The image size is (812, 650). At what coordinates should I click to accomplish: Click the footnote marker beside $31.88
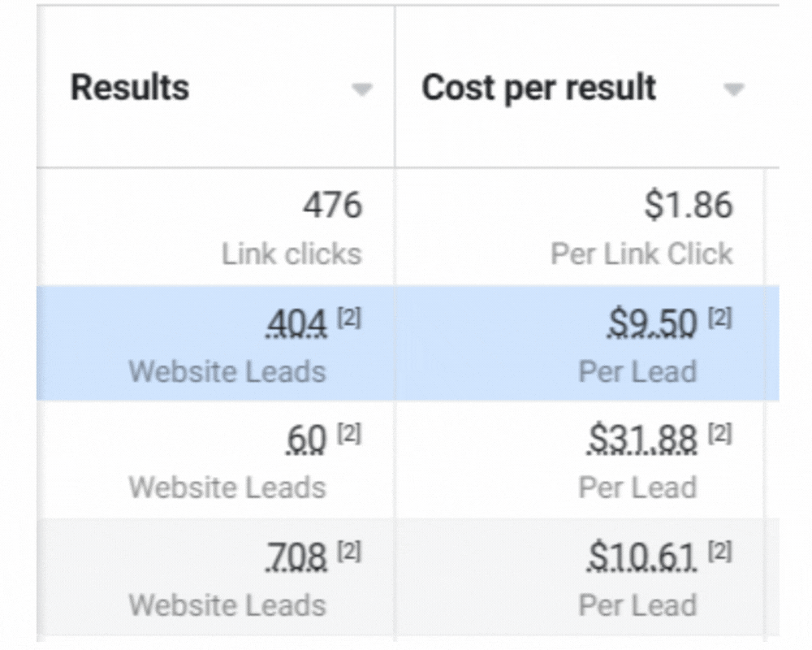[719, 435]
